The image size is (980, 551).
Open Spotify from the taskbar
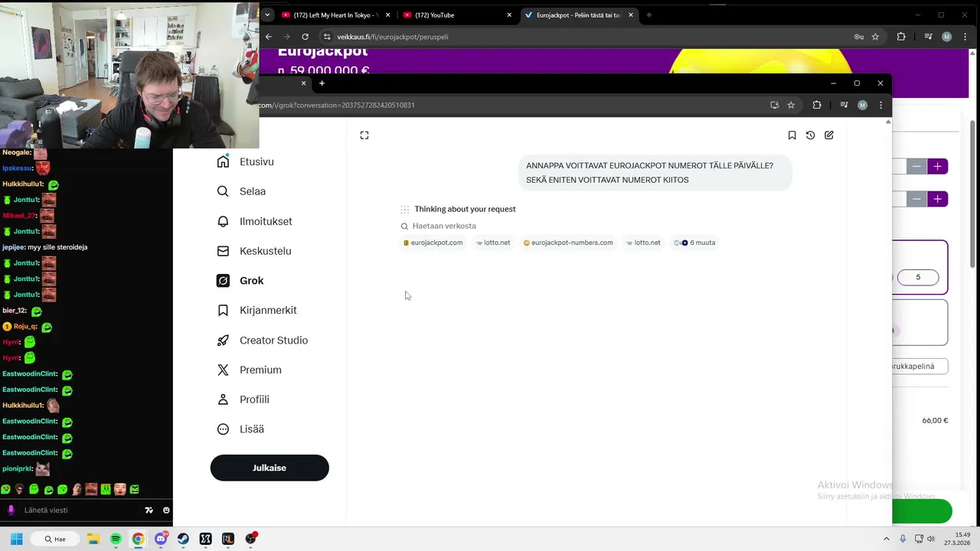(x=116, y=539)
